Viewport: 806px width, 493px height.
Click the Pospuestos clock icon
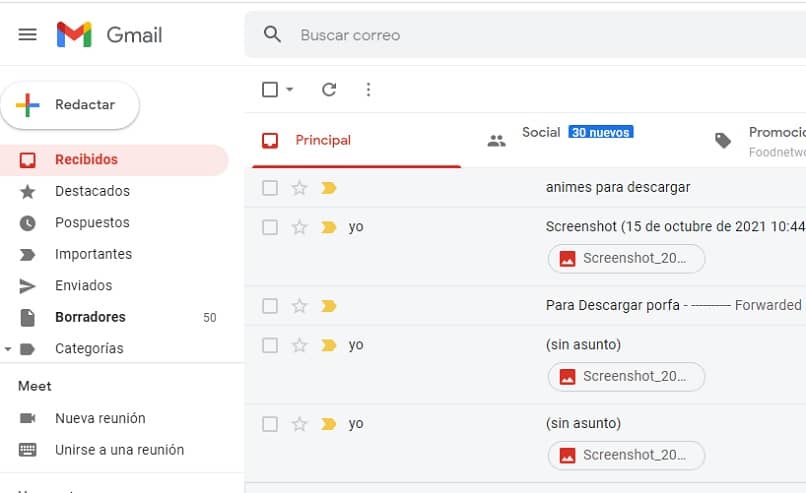click(x=27, y=223)
